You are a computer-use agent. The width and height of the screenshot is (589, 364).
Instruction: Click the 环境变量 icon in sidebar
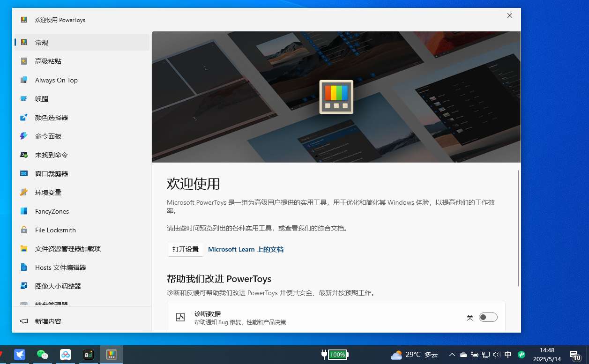[24, 193]
